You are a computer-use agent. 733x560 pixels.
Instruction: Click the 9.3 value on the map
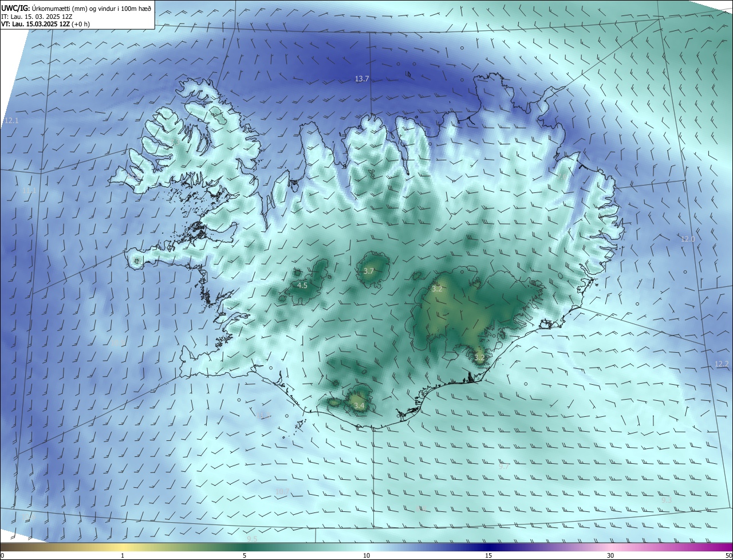coord(667,500)
